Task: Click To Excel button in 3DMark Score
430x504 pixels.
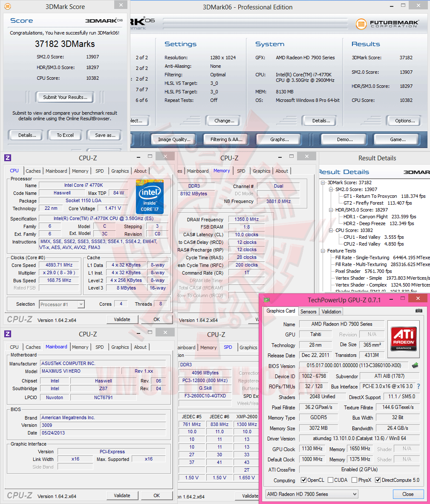Action: [x=65, y=135]
